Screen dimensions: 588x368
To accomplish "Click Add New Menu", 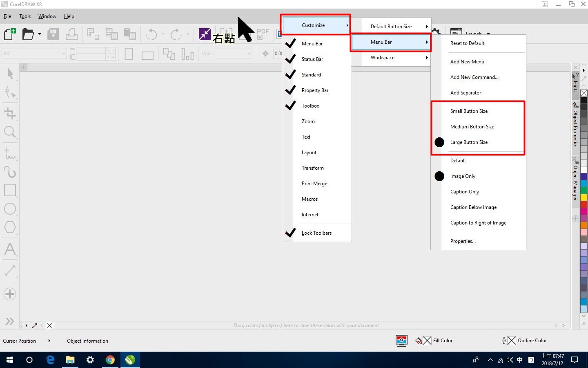I will tap(478, 62).
